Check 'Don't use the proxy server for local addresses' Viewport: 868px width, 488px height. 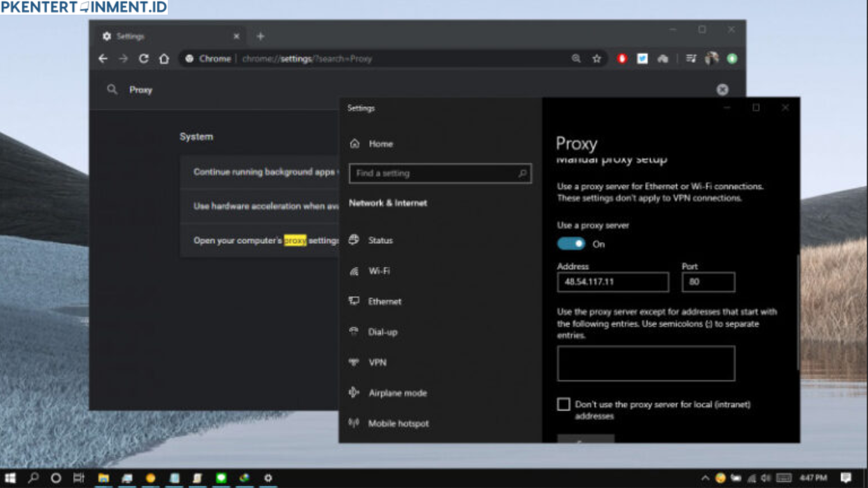[x=564, y=404]
